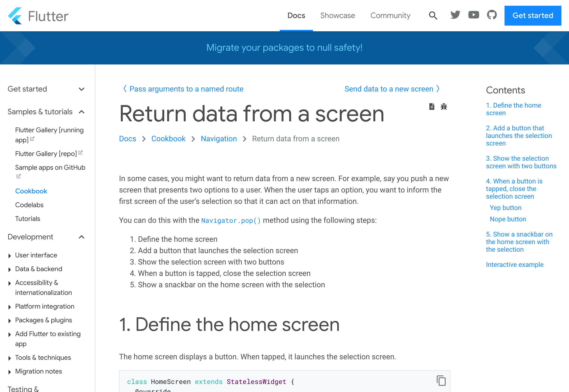Click Navigator.pop() inline code link
Screen dimensions: 569x392
point(231,220)
